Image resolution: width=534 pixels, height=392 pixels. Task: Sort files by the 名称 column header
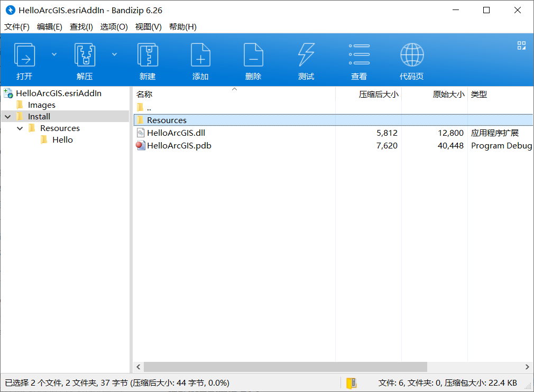144,94
